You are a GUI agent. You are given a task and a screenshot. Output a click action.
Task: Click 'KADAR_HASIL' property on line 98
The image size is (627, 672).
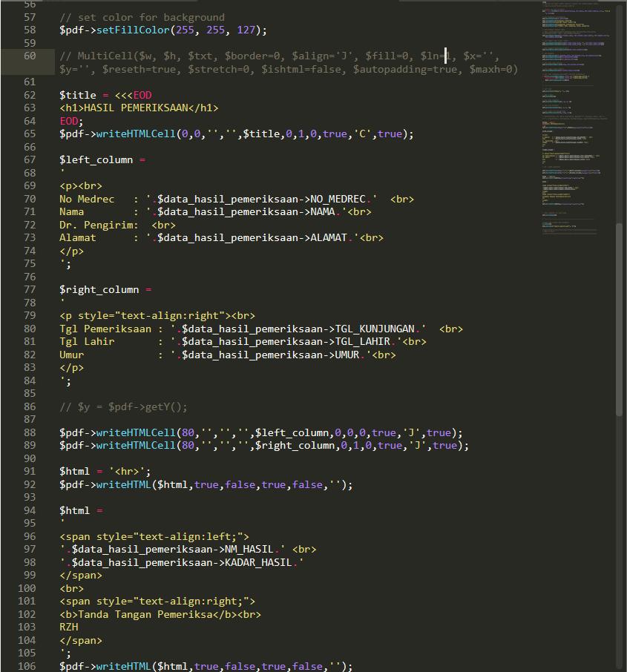pos(258,562)
